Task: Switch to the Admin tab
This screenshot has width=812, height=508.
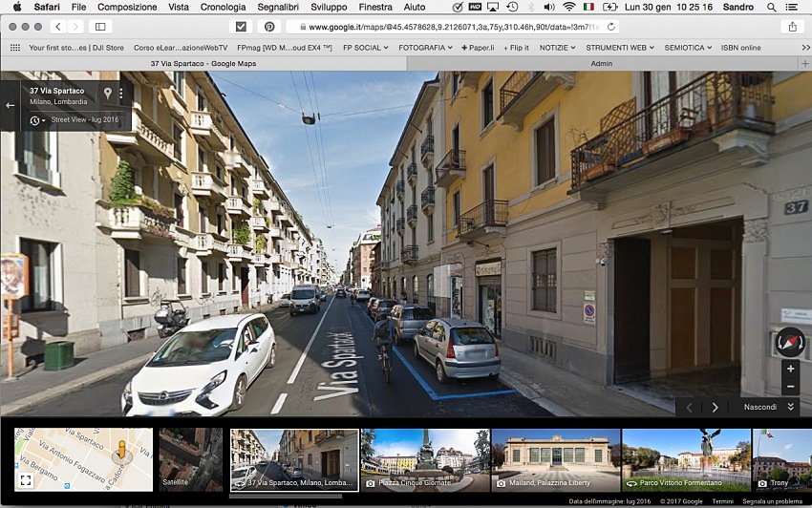Action: click(602, 63)
